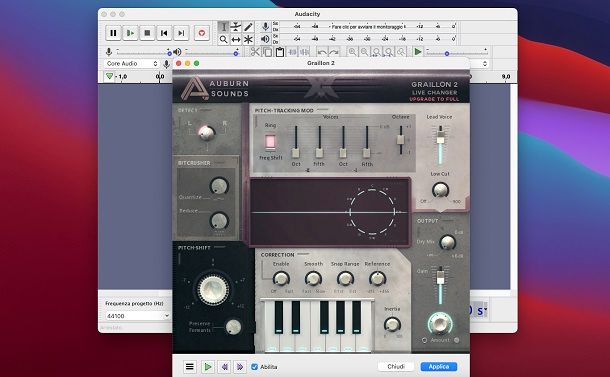Click the Bitcrusher Quantize knob
The image size is (610, 377).
tap(219, 186)
